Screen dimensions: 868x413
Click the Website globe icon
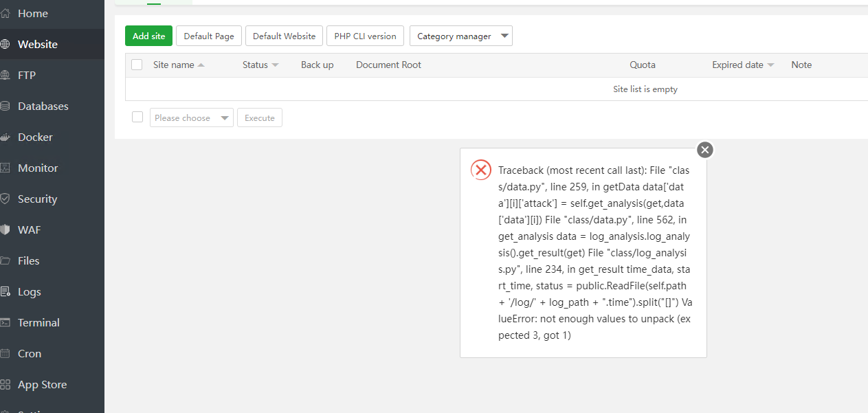click(5, 45)
